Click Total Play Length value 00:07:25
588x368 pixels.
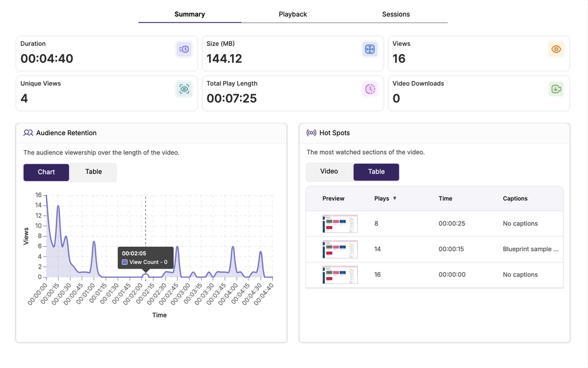click(232, 98)
